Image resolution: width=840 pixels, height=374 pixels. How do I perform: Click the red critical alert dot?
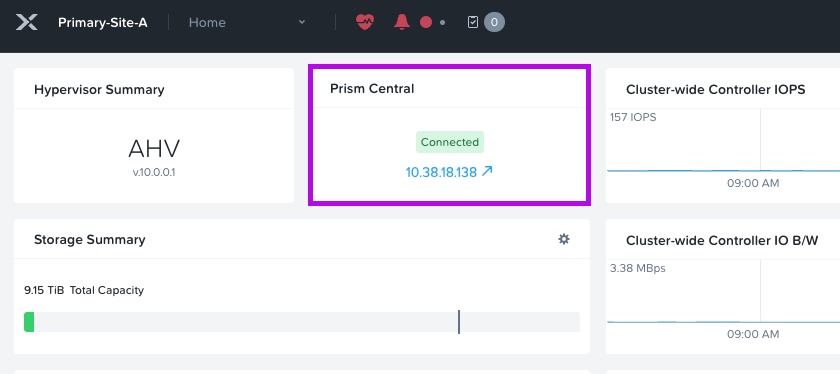point(426,23)
